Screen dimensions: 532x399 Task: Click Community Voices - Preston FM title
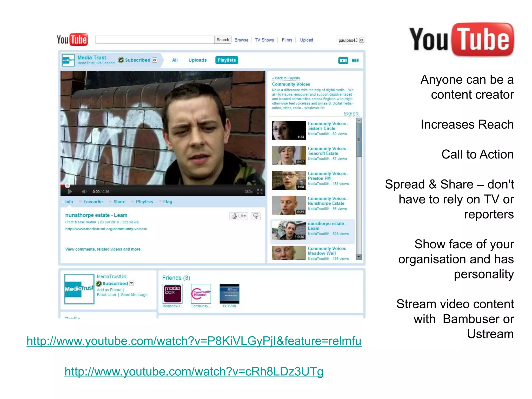pos(328,176)
